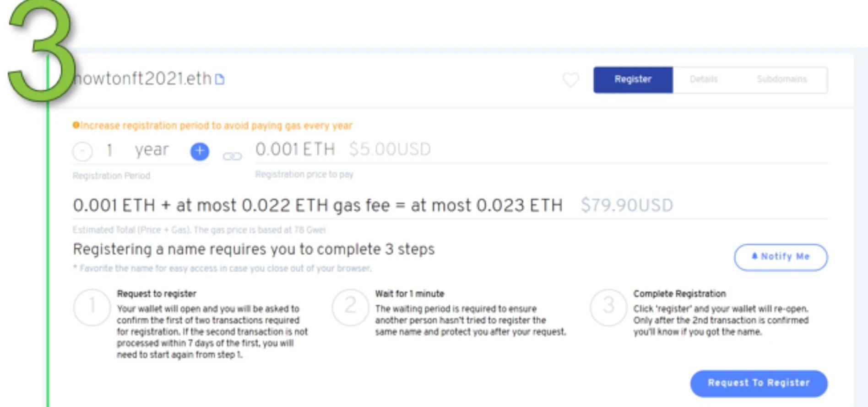
Task: Copy the howtonft2021.eth name icon
Action: [220, 80]
